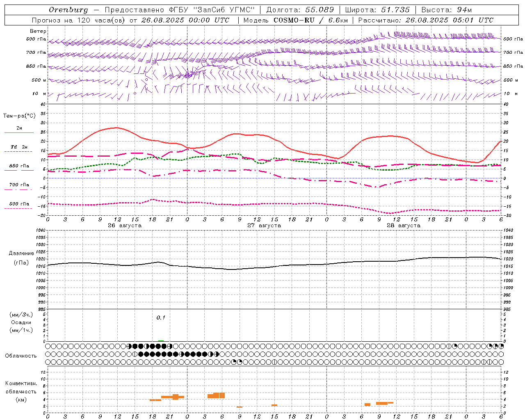Click the "Рассчитано: 26.08.2025 05:01 UTC" timestamp
525x420 pixels.
coord(426,20)
